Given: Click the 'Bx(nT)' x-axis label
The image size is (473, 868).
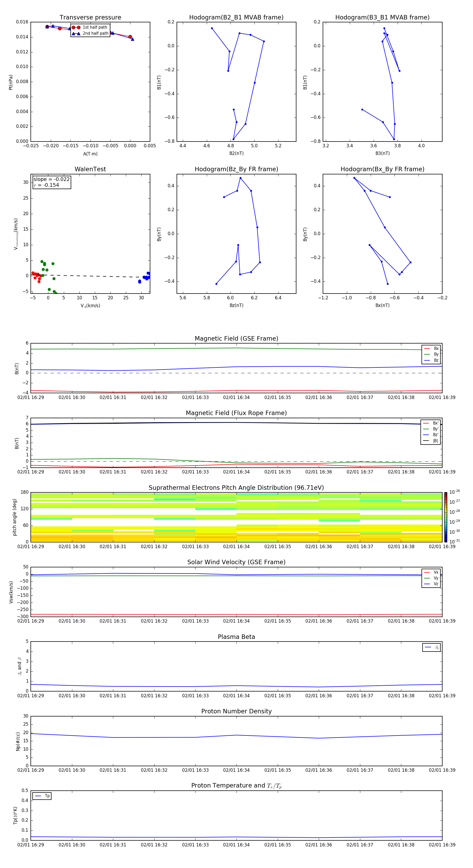Looking at the screenshot, I should 382,305.
